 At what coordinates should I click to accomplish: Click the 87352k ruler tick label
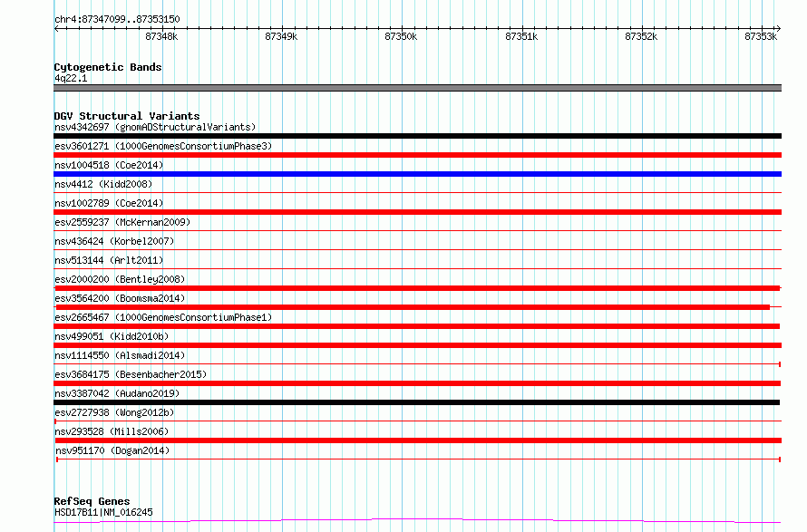click(x=641, y=36)
